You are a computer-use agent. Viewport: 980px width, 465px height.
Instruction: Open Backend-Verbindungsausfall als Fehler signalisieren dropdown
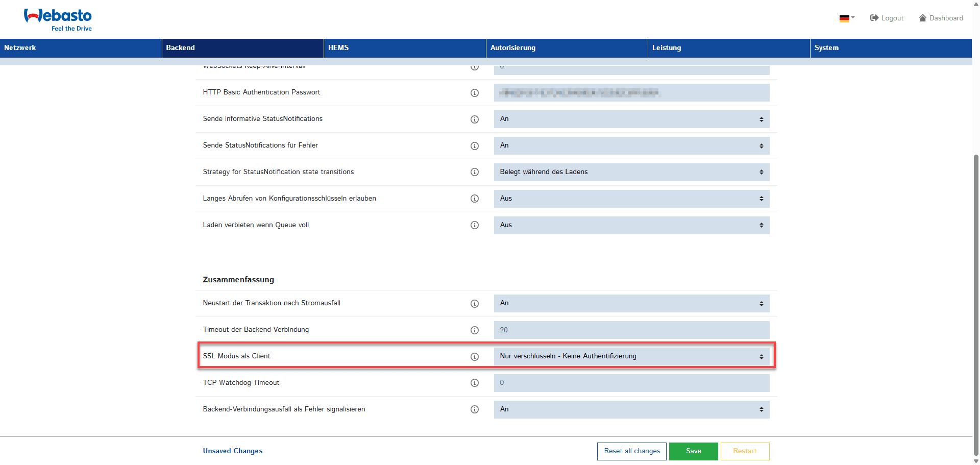[631, 409]
